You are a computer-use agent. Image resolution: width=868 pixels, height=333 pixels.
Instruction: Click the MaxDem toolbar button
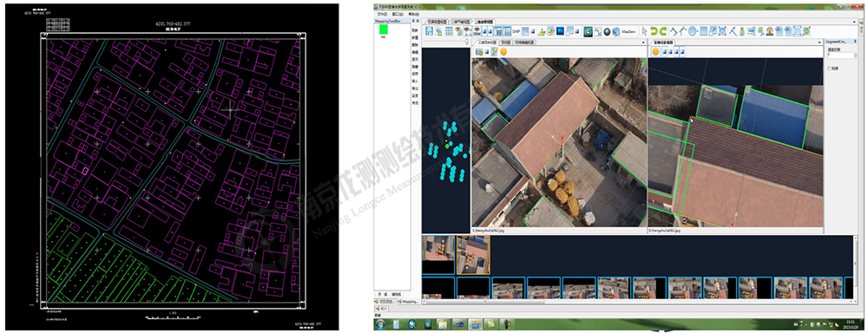click(x=628, y=31)
